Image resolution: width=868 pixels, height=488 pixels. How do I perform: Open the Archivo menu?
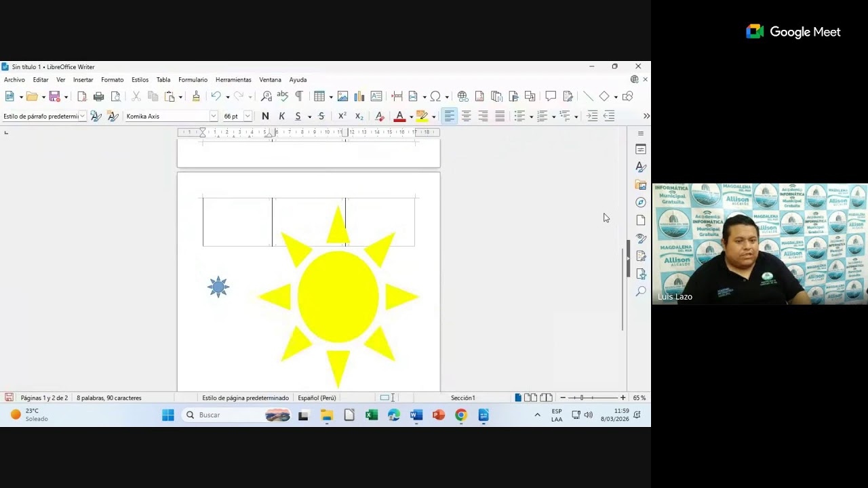coord(14,80)
